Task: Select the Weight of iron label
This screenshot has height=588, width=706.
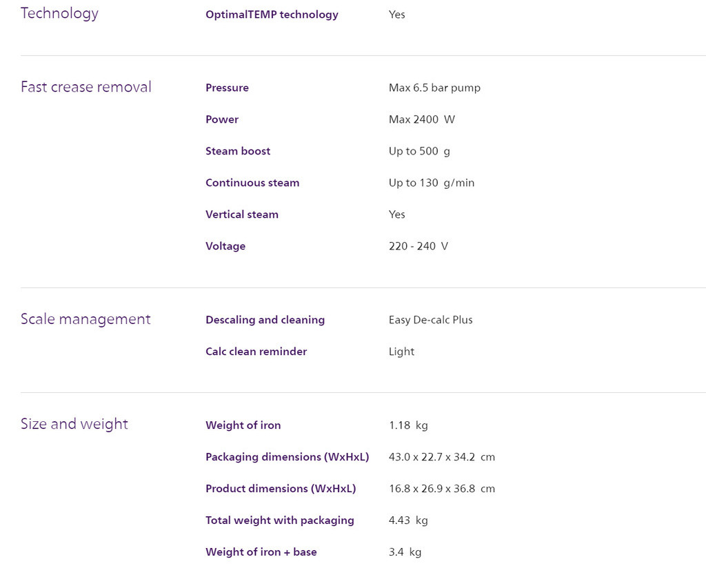Action: point(243,425)
